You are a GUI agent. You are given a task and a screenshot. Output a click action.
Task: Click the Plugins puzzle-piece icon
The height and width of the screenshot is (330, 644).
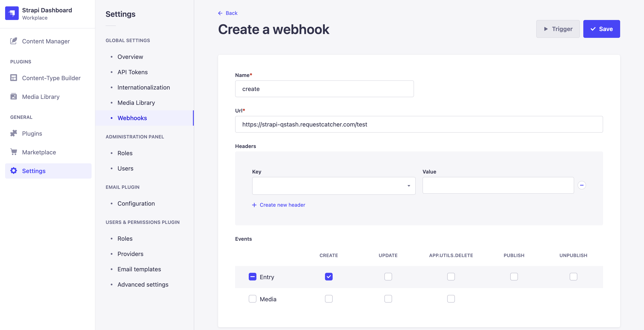point(13,133)
